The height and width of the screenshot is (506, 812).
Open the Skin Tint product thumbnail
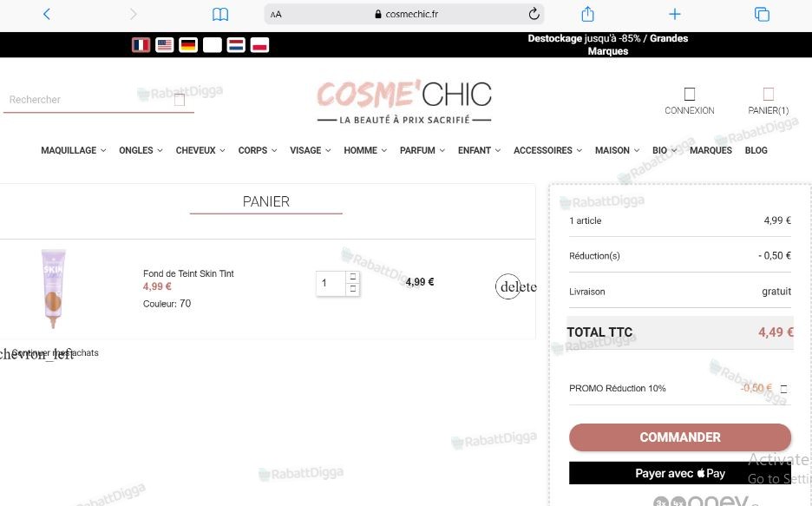pyautogui.click(x=54, y=288)
